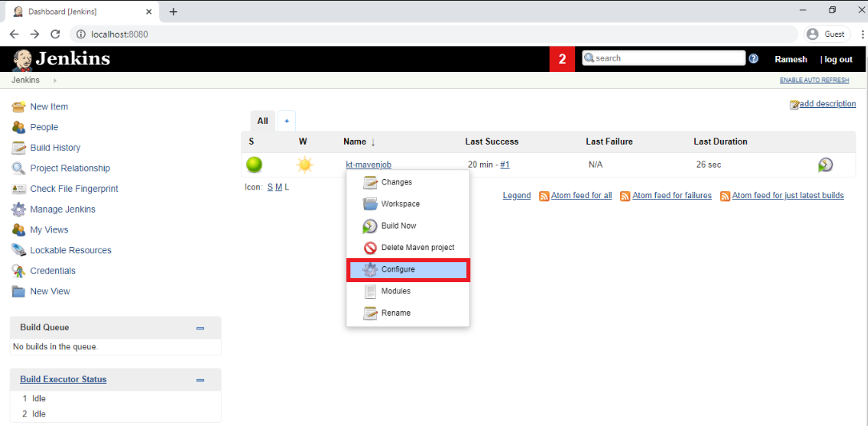The height and width of the screenshot is (426, 868).
Task: Open the browser three-dot menu
Action: point(862,34)
